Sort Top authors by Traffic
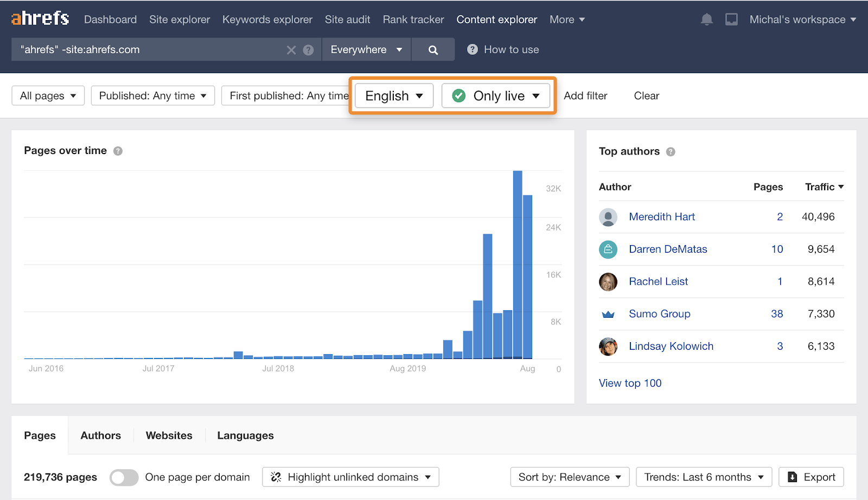 click(x=824, y=187)
